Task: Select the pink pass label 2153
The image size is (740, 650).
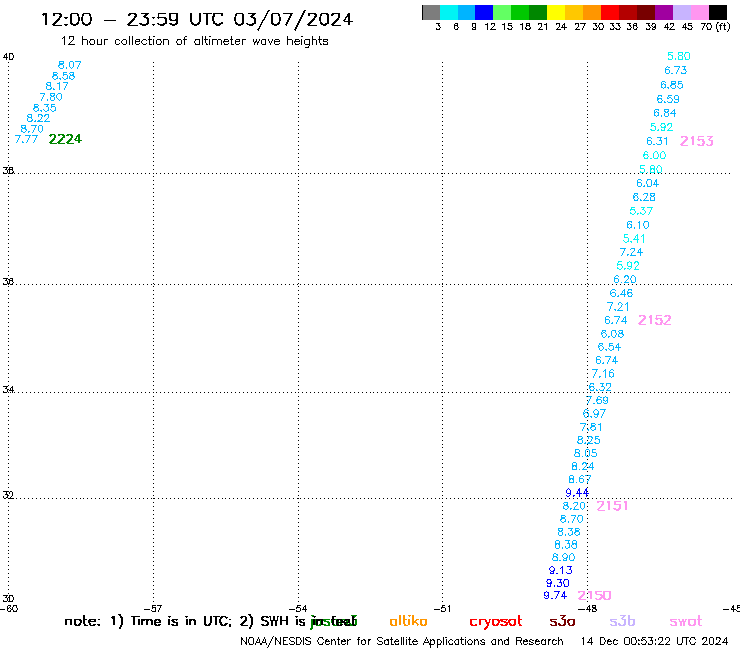Action: point(697,141)
